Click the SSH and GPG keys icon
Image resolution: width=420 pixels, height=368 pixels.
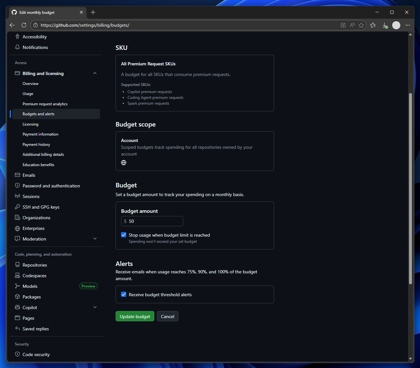pyautogui.click(x=17, y=207)
